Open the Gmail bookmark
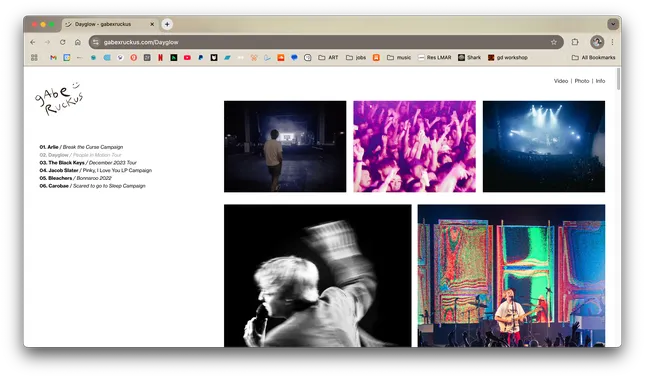Screen dimensions: 645x378 53,58
